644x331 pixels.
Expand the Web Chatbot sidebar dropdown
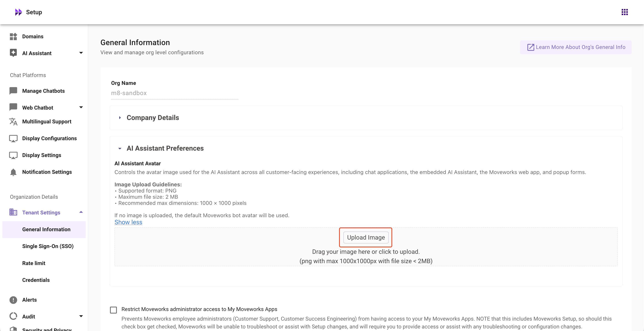coord(81,107)
